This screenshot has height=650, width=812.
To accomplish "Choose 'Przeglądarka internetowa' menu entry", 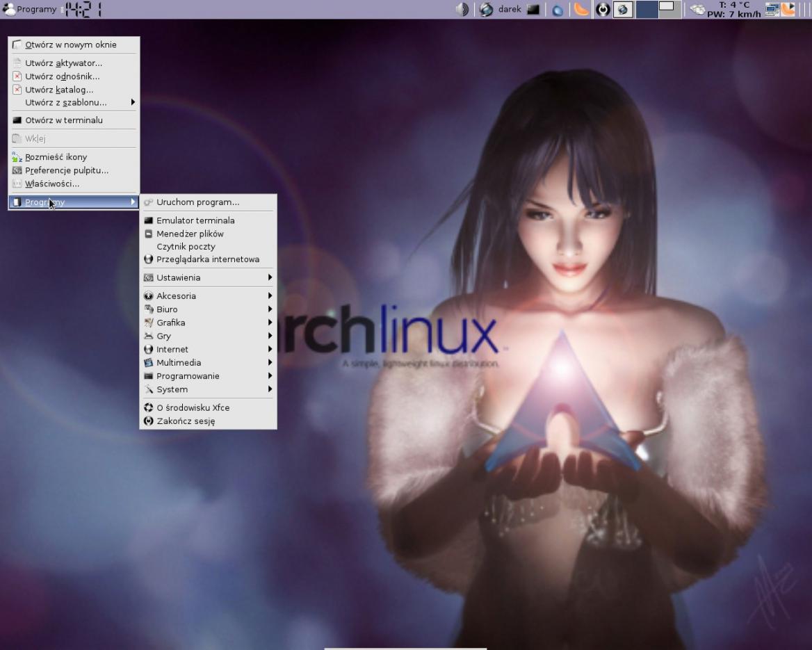I will [207, 259].
